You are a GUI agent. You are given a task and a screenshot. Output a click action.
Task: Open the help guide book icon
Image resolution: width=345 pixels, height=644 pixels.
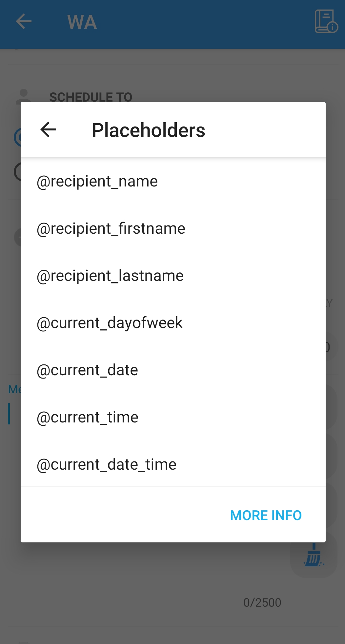(326, 22)
